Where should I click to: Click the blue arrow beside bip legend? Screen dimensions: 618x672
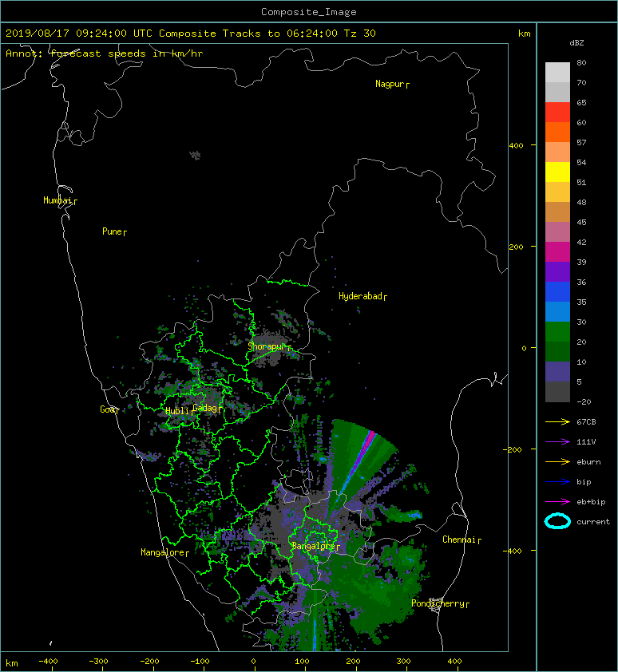[x=557, y=482]
